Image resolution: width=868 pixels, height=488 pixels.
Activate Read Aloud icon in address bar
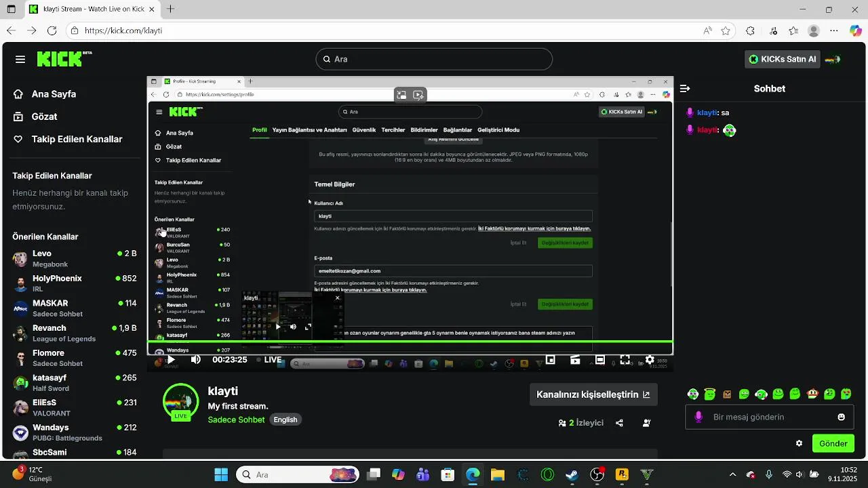click(707, 30)
